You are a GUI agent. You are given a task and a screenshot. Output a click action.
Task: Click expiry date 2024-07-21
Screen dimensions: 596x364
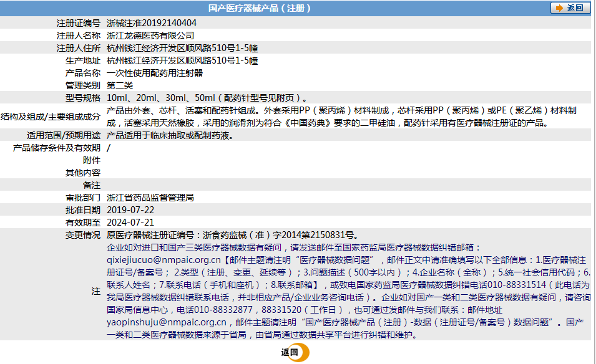pos(130,223)
